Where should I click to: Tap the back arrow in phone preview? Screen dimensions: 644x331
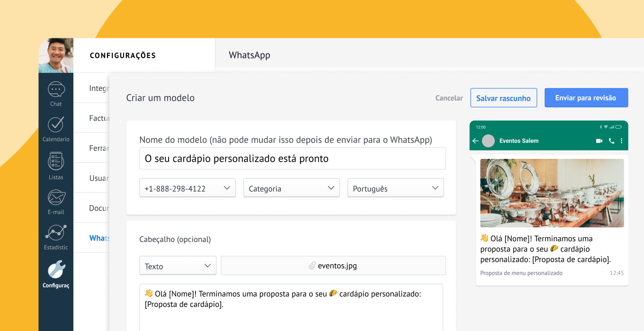[x=475, y=141]
